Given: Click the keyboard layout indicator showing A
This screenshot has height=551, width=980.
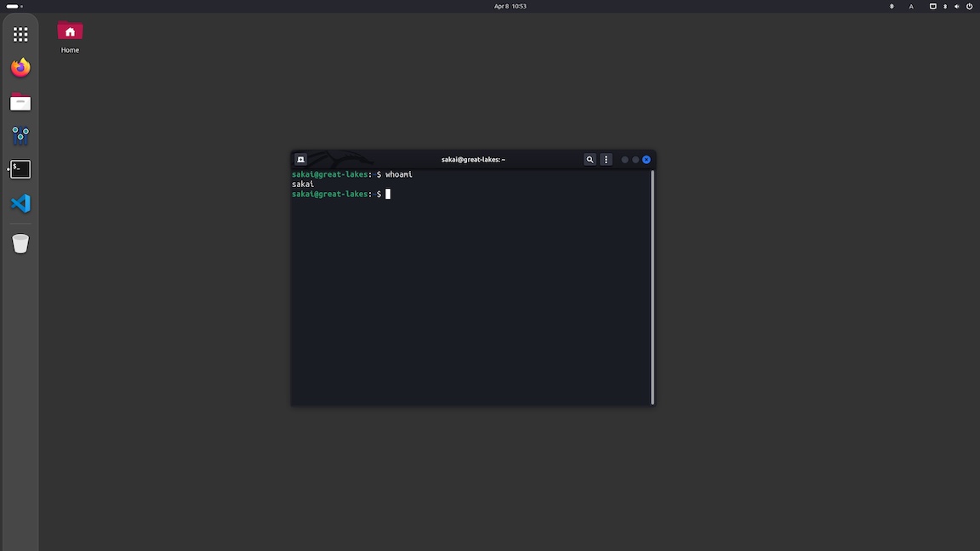Looking at the screenshot, I should coord(911,6).
